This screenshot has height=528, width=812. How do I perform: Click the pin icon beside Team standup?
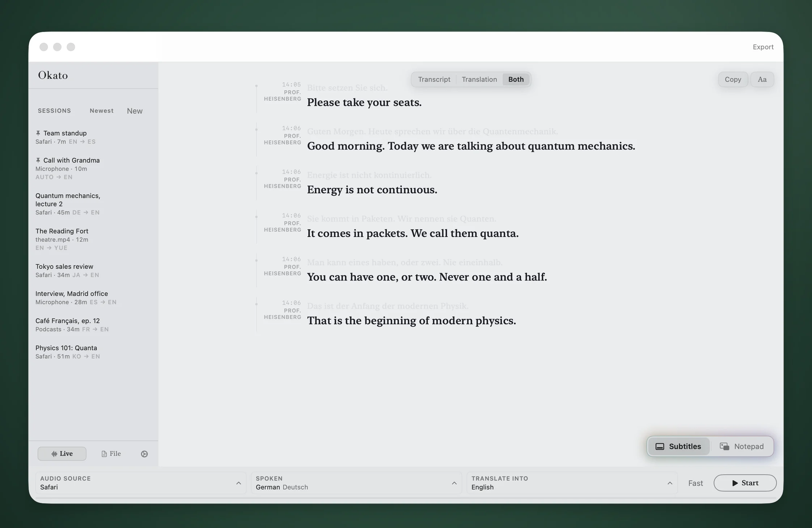point(38,133)
